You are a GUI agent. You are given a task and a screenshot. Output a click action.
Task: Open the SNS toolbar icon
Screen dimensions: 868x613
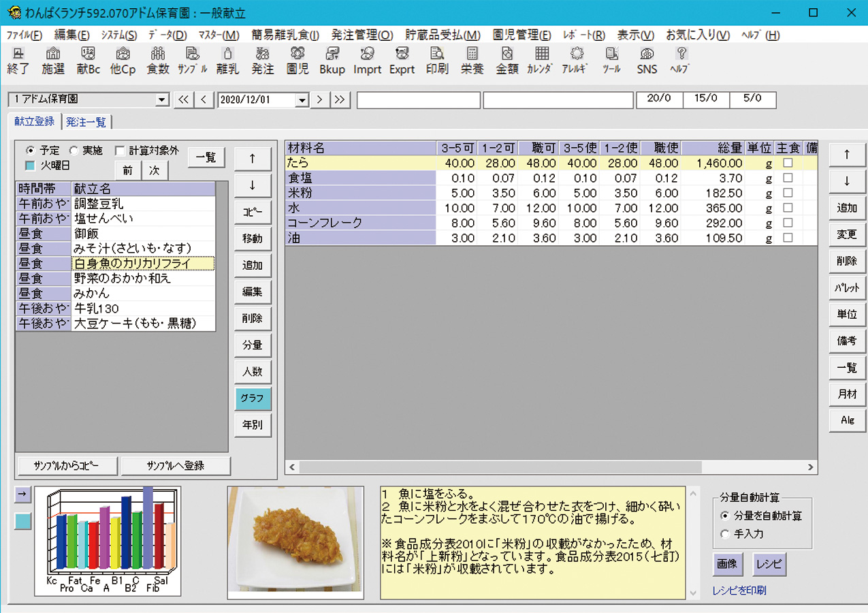click(x=647, y=60)
